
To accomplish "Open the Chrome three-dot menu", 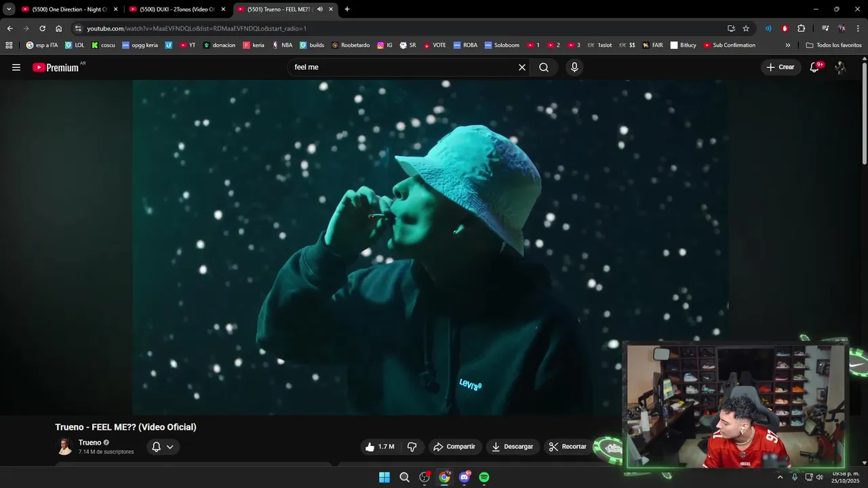I will click(857, 28).
